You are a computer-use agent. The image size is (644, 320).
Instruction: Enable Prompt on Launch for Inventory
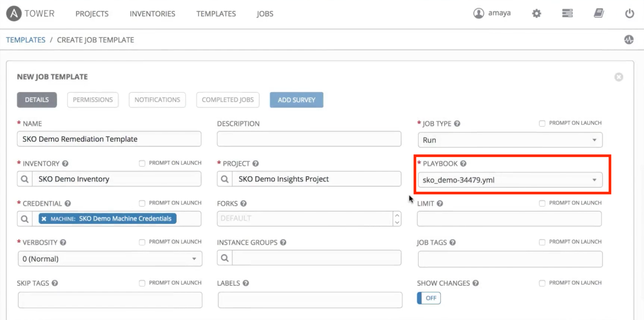click(142, 163)
